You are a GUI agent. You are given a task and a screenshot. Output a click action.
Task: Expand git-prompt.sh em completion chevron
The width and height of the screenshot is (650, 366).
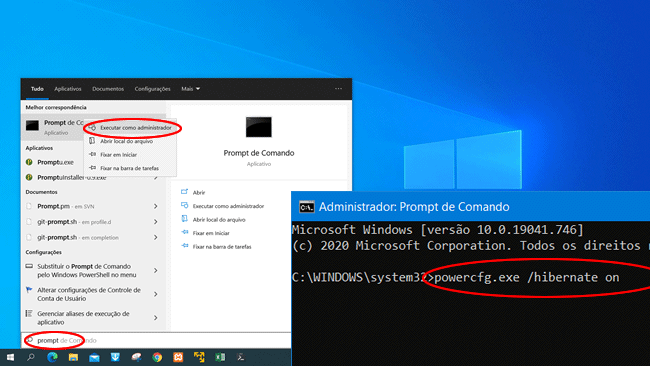[156, 238]
